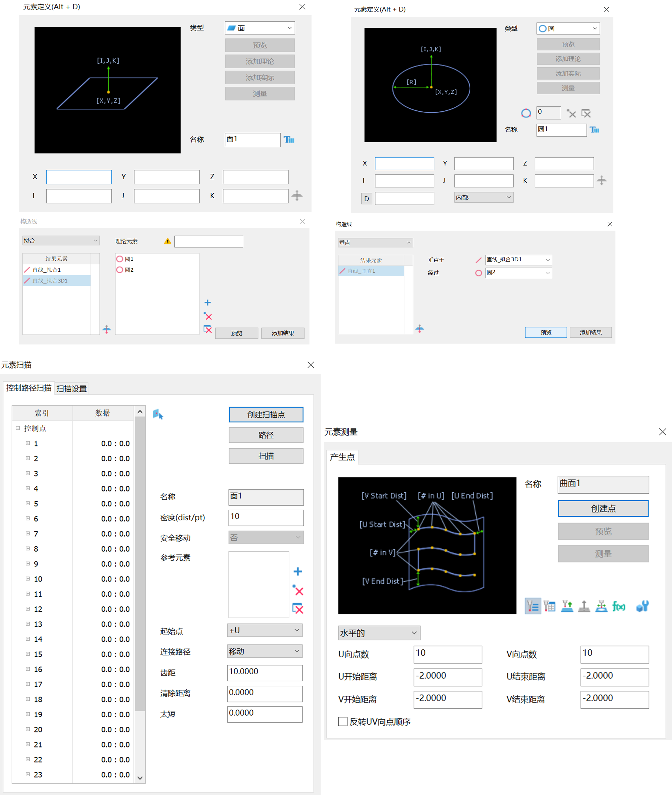The image size is (672, 795).
Task: Click delete-point icon in the circle definition dialog
Action: pos(571,113)
